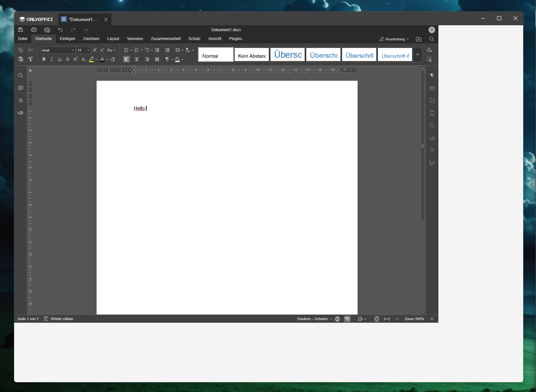536x392 pixels.
Task: Open Deutsch – Schweiz language dropdown
Action: [315, 319]
